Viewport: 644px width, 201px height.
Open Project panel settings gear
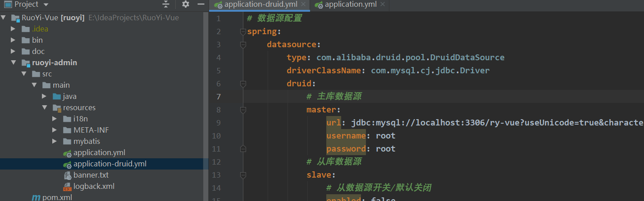[186, 4]
